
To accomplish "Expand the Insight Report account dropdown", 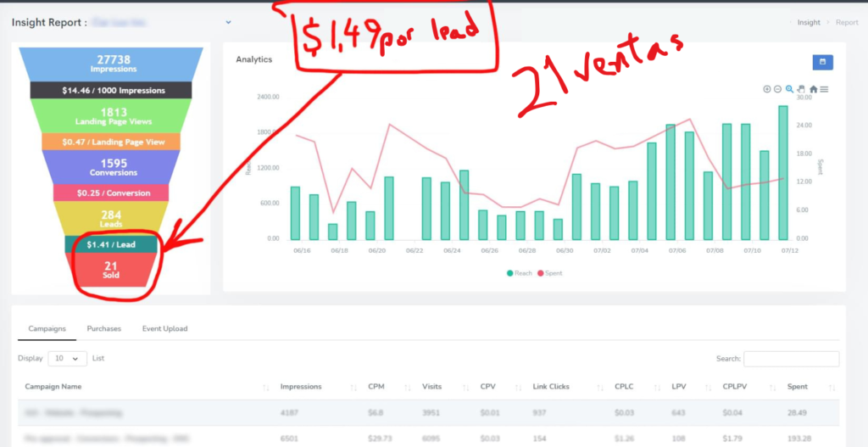I will 228,23.
